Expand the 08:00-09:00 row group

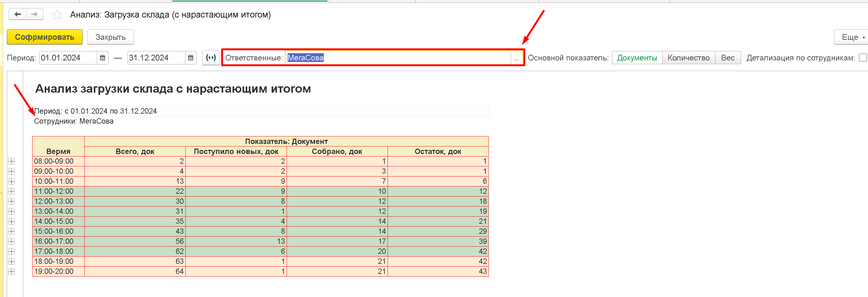click(x=12, y=161)
